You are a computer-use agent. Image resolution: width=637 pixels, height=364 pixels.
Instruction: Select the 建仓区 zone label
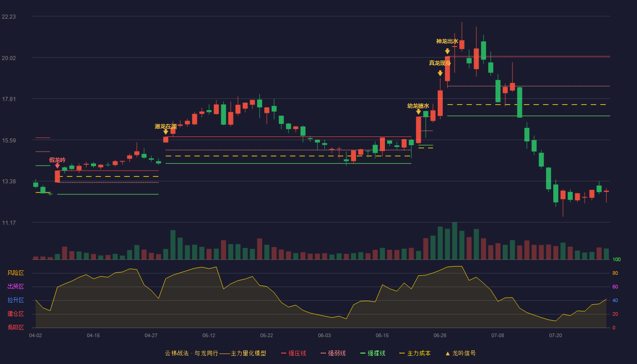point(15,314)
